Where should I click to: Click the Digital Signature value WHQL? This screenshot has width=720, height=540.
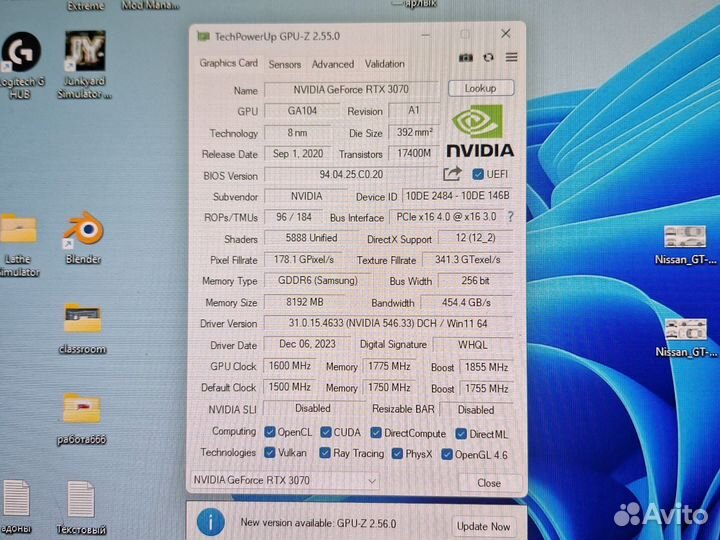[472, 345]
